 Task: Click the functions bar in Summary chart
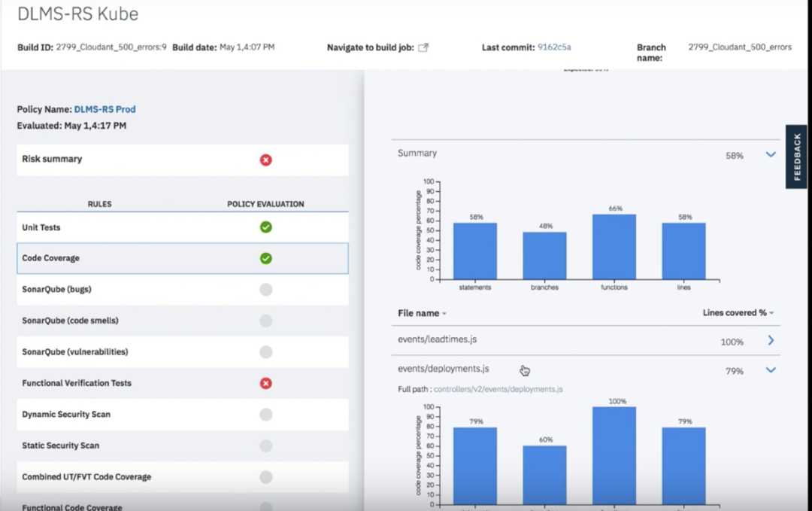(614, 247)
